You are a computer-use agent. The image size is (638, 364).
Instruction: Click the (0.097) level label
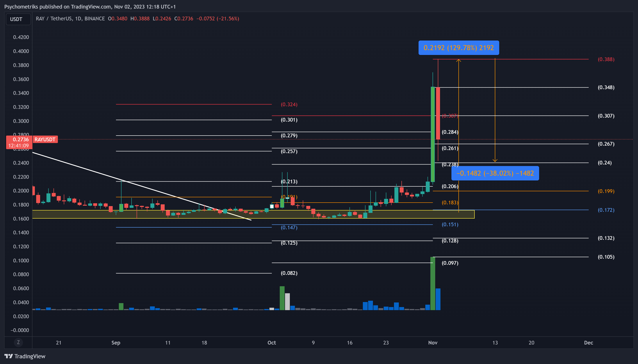click(x=450, y=263)
